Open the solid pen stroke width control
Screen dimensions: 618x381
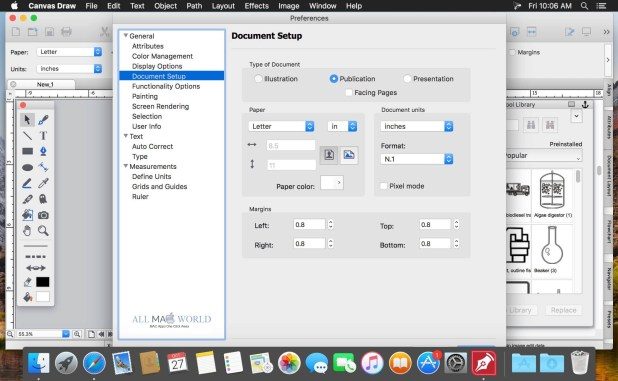(35, 246)
